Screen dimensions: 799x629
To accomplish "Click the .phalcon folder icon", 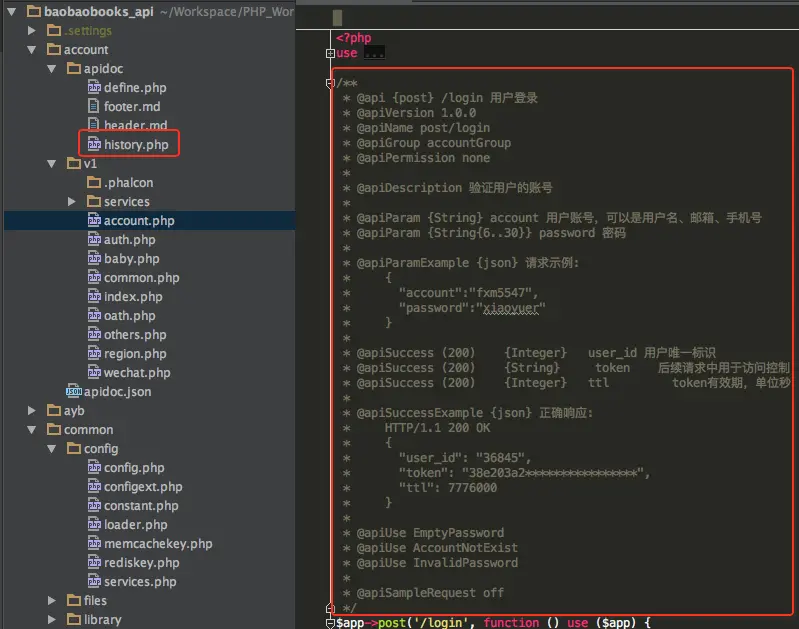I will coord(94,182).
